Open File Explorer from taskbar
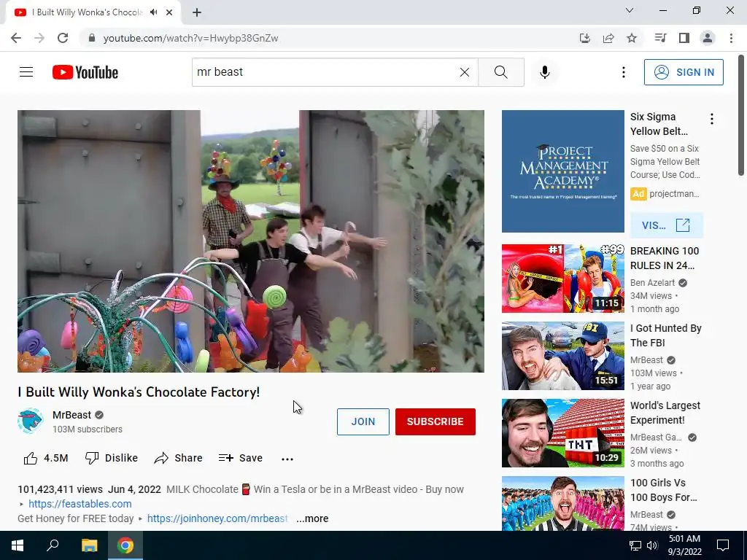 (89, 545)
